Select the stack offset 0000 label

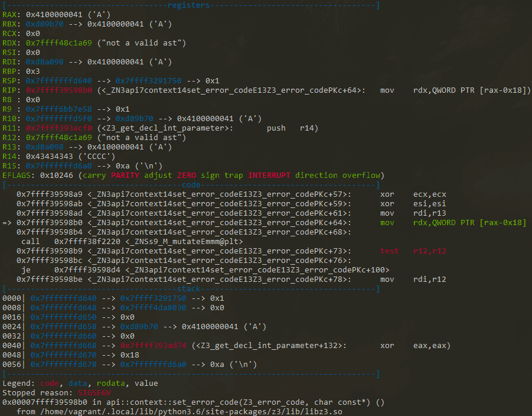click(x=12, y=298)
